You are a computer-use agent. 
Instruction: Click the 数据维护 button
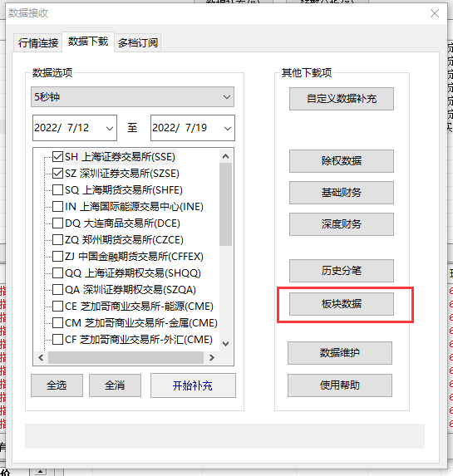pos(340,353)
